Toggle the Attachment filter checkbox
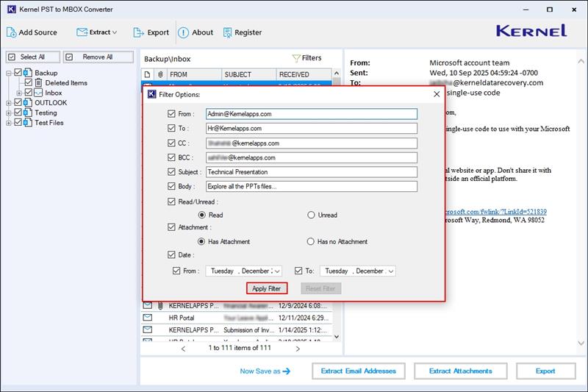 tap(171, 227)
